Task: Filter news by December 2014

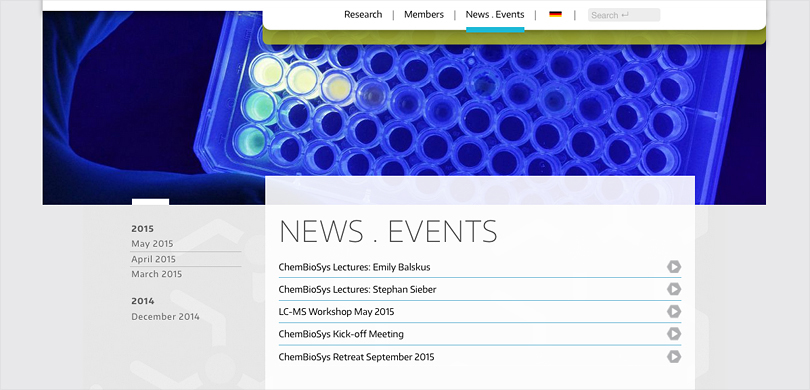Action: pyautogui.click(x=165, y=317)
